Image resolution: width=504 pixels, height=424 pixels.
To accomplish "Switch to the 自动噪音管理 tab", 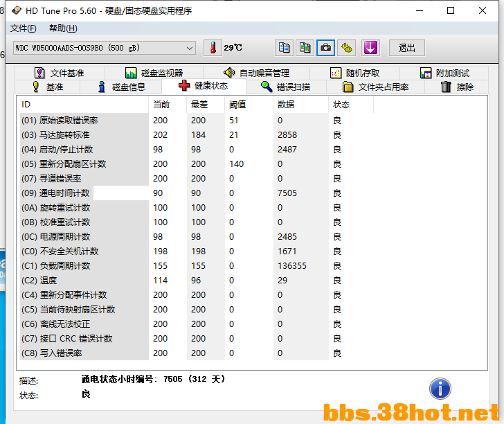I will pyautogui.click(x=256, y=73).
